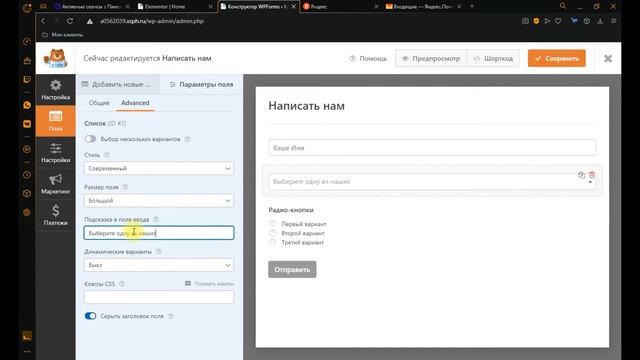Image resolution: width=640 pixels, height=360 pixels.
Task: Click the Отправить submit button
Action: coord(292,269)
